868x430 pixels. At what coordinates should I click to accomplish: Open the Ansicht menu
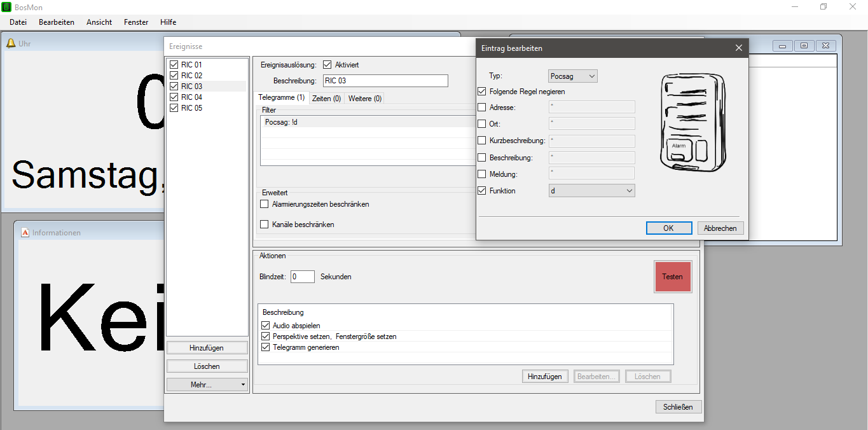(x=99, y=22)
